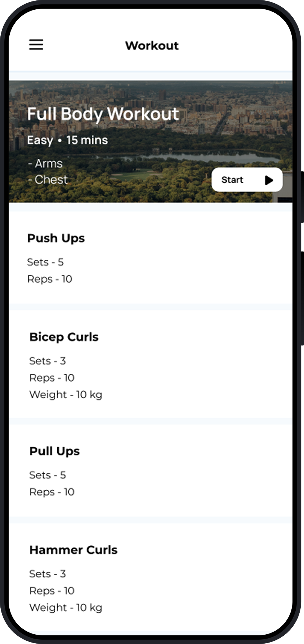The image size is (304, 644).
Task: Select Pull Ups Sets - 5 line
Action: (x=48, y=475)
